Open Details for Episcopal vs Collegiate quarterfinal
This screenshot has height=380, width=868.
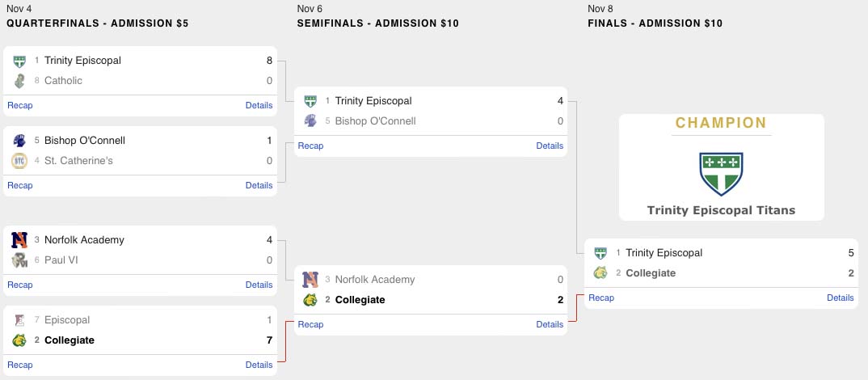point(259,365)
